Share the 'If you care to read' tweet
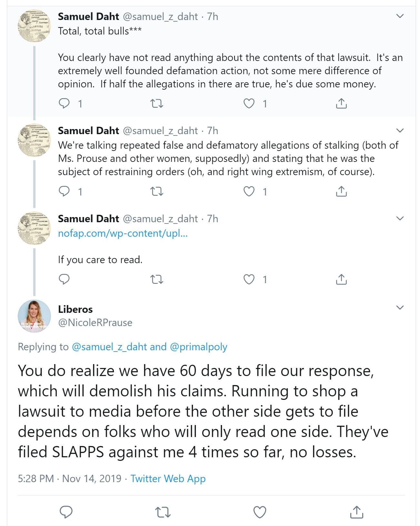420x526 pixels. 341,279
